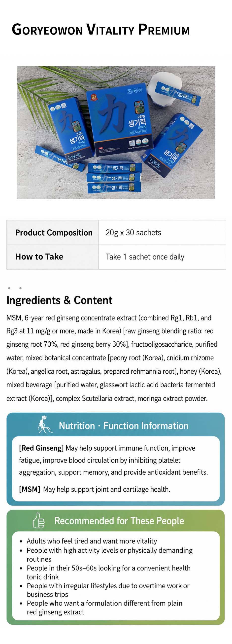The image size is (232, 644).
Task: Click bullet about adults feeling tired
Action: pos(92,541)
